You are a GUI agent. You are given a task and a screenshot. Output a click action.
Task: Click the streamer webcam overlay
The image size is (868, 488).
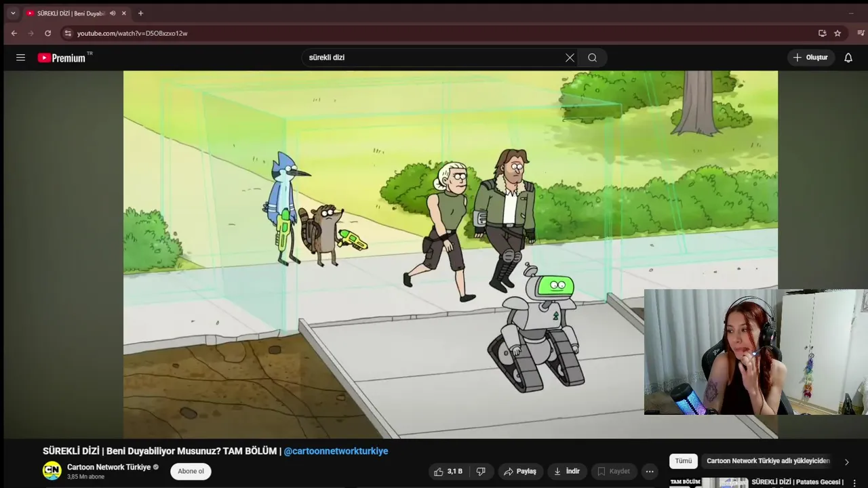pyautogui.click(x=756, y=352)
